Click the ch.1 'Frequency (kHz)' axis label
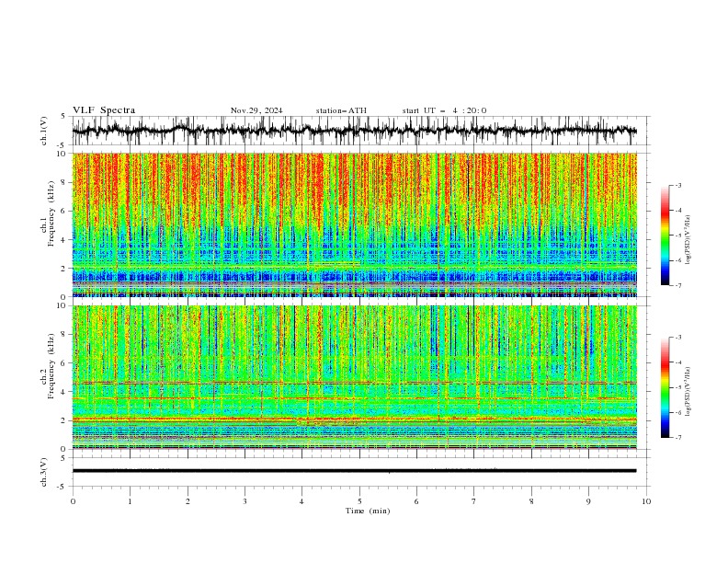Screen dimensions: 728x563 [51, 213]
